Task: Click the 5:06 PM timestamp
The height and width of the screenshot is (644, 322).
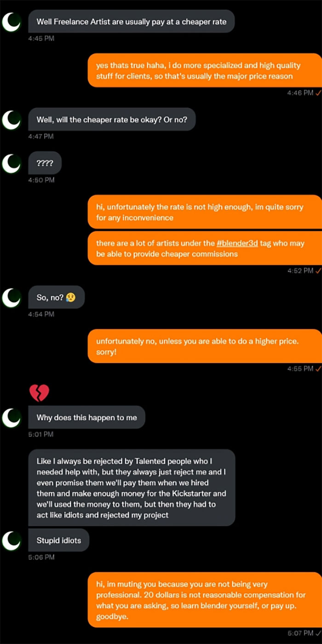Action: pyautogui.click(x=40, y=557)
